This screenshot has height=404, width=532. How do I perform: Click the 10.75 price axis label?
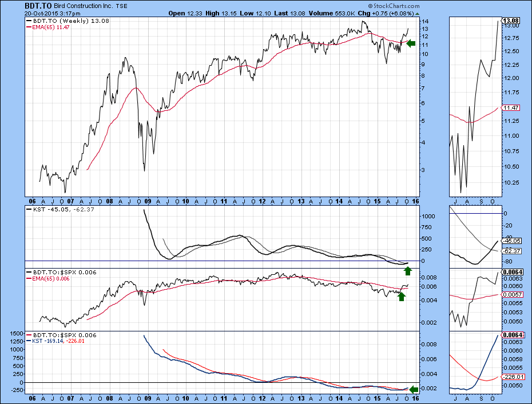(x=511, y=151)
